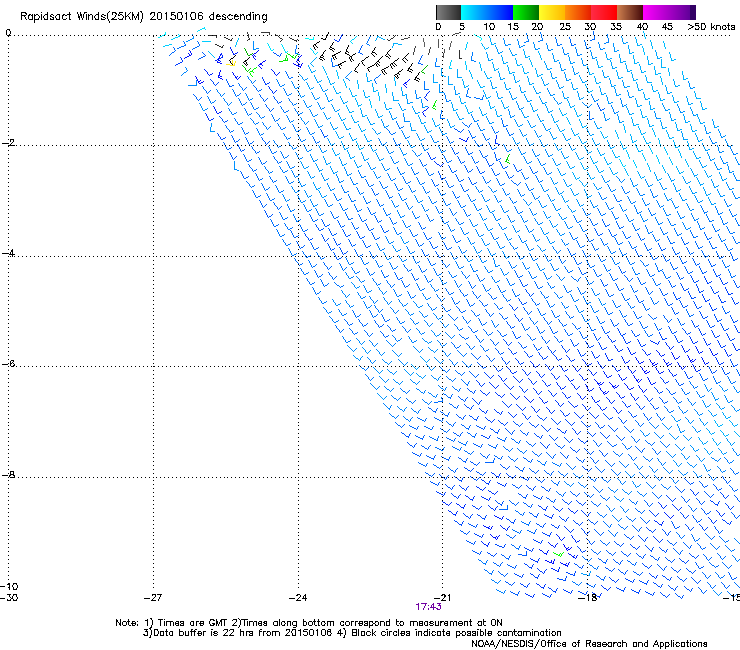
Task: Click the '-27' longitude axis label
Action: coord(153,598)
